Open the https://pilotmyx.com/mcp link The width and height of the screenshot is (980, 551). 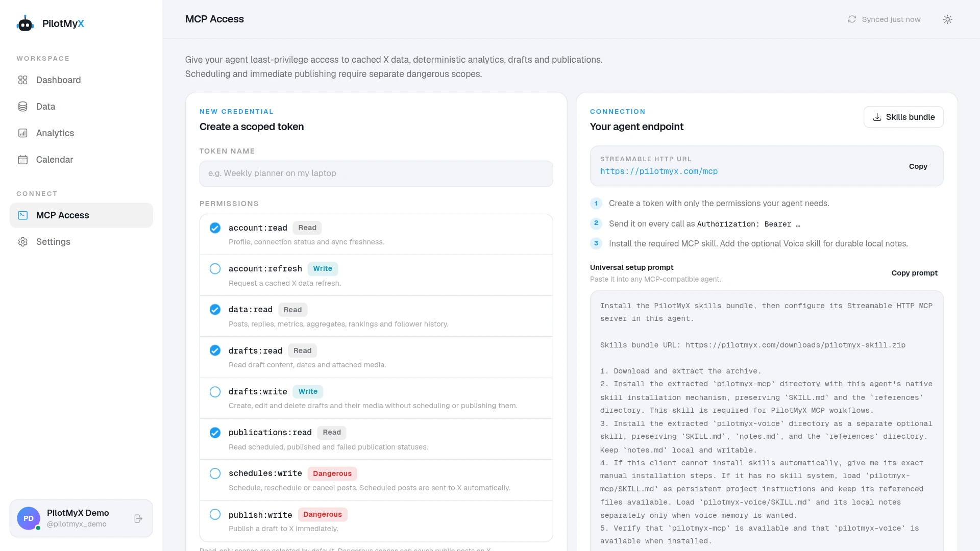(x=658, y=171)
